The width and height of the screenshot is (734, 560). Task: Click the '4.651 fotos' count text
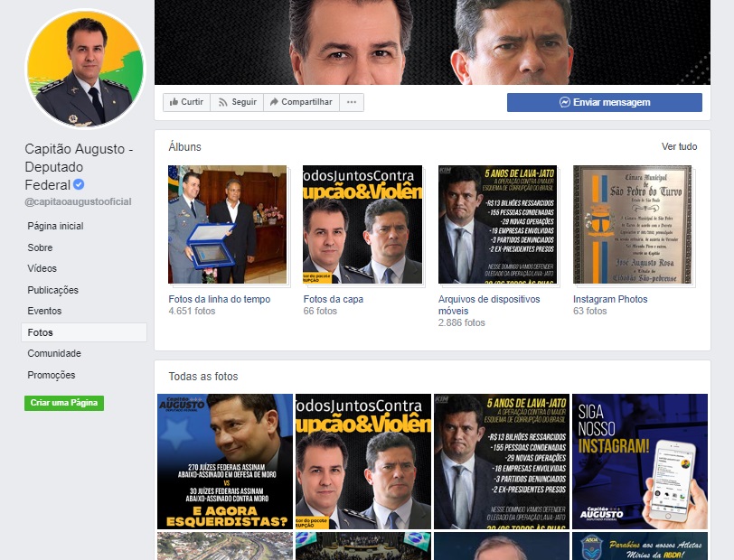coord(192,311)
